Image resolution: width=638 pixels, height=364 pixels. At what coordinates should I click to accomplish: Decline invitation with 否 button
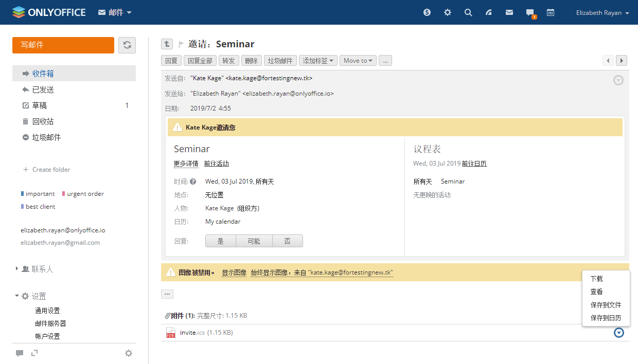click(287, 241)
